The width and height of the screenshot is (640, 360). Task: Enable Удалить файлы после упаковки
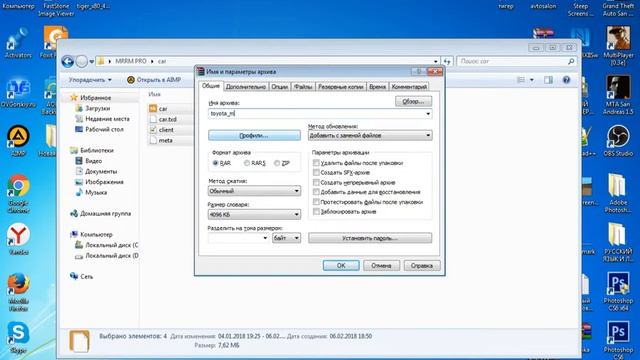click(x=316, y=163)
